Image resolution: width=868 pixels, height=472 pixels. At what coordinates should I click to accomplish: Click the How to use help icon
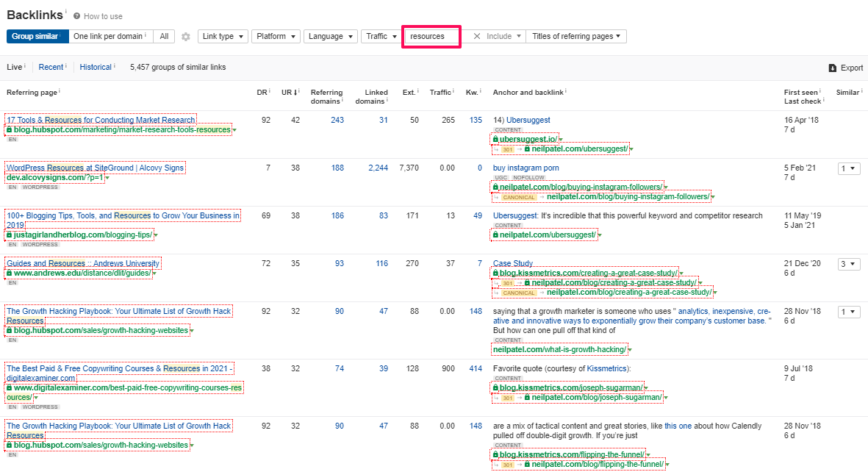[x=77, y=16]
